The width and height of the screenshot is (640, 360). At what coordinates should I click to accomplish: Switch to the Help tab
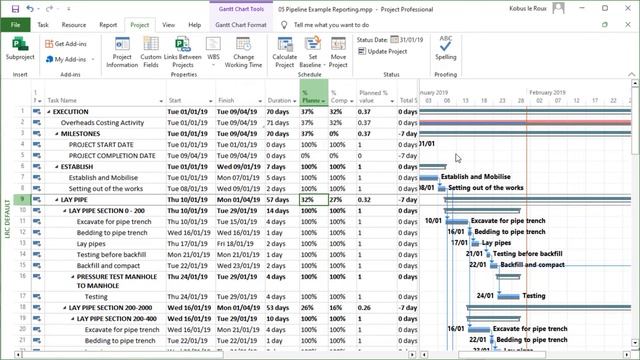click(x=195, y=25)
